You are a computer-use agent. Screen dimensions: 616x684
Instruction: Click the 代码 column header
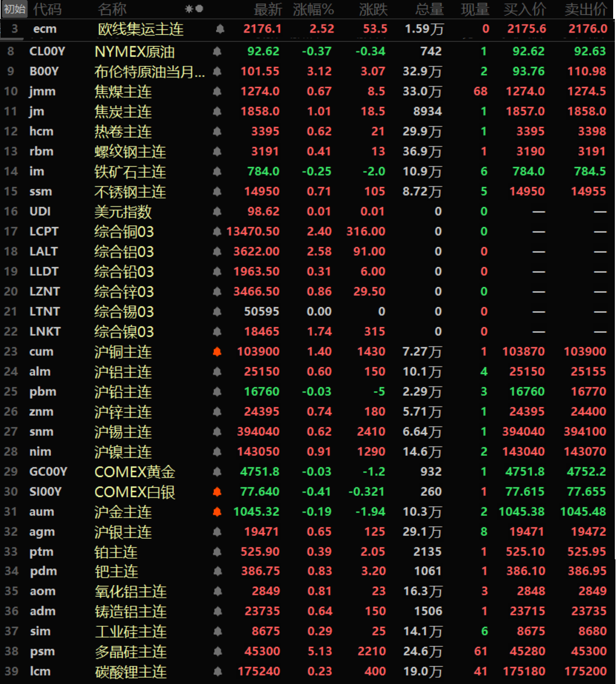(x=47, y=9)
